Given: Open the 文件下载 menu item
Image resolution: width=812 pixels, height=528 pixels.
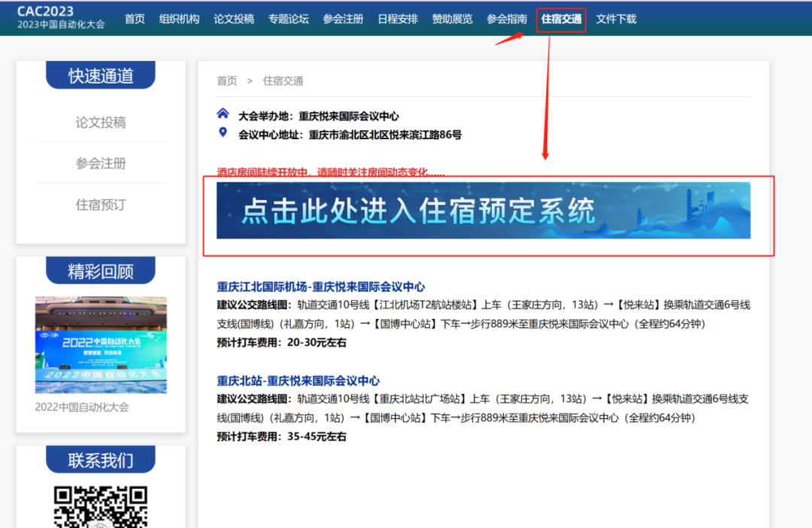Looking at the screenshot, I should pos(617,20).
